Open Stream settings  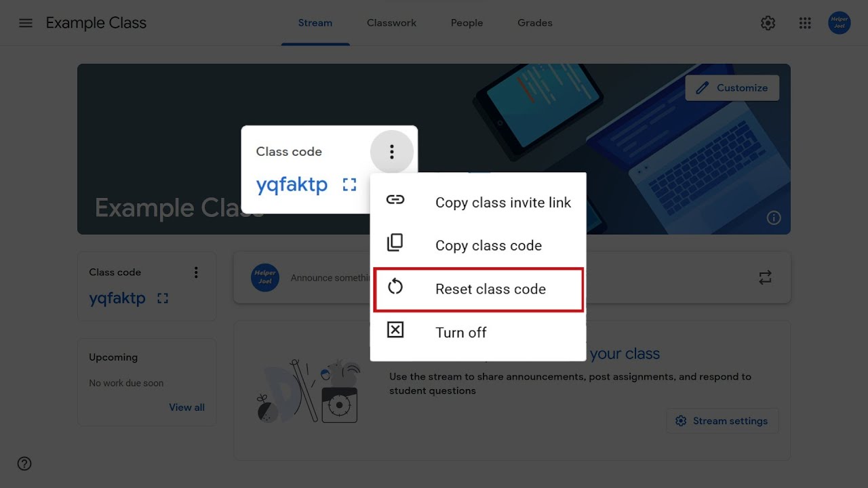722,421
